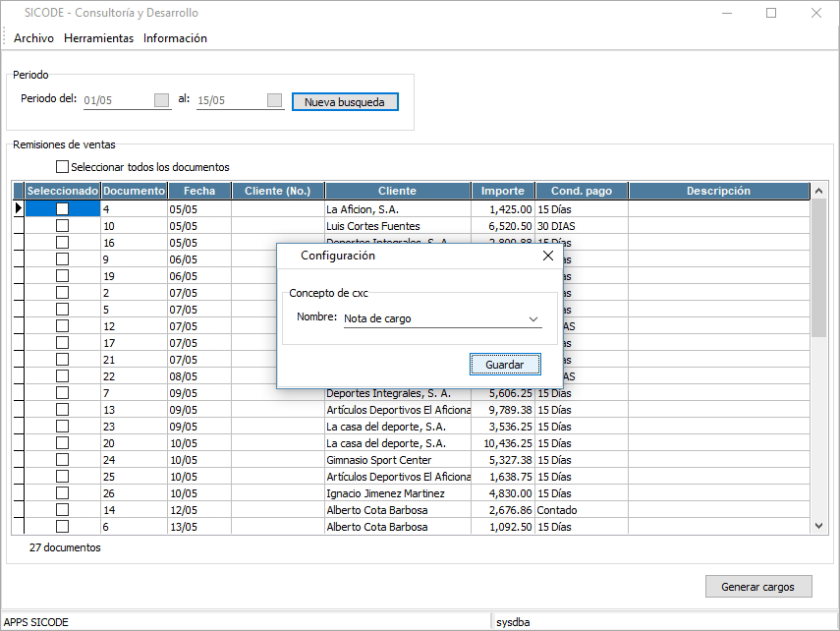The height and width of the screenshot is (631, 840).
Task: Select the row indicator arrow for document 4
Action: point(18,208)
